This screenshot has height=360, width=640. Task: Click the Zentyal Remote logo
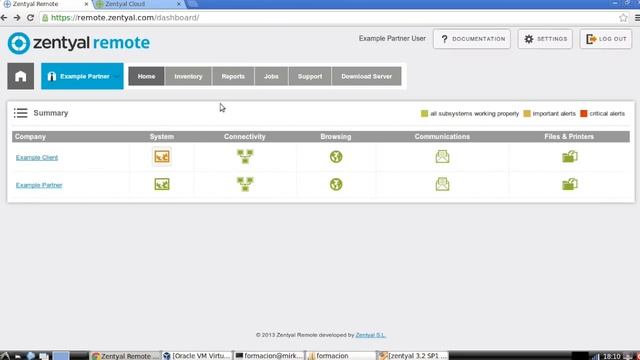tap(79, 43)
